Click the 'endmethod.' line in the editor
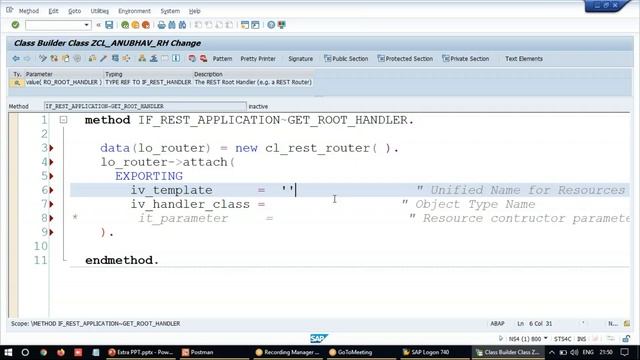Image resolution: width=640 pixels, height=360 pixels. (122, 260)
